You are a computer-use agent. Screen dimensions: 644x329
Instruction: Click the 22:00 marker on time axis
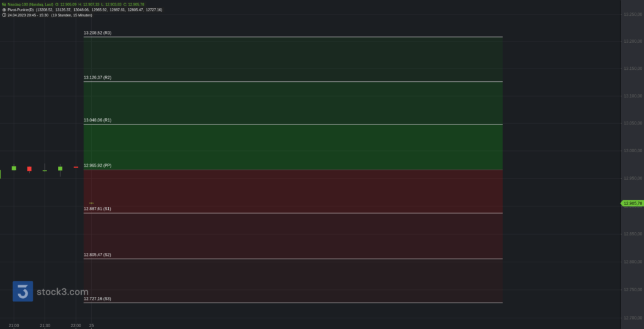pos(75,326)
